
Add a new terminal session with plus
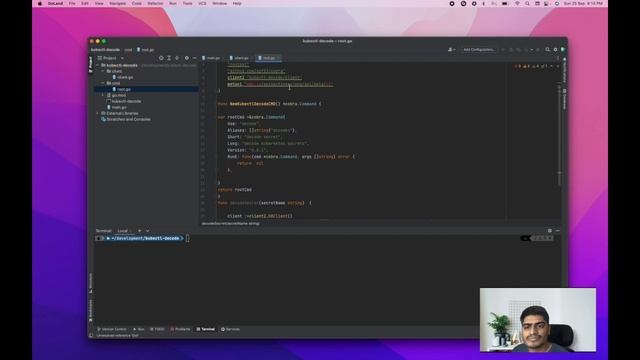139,231
